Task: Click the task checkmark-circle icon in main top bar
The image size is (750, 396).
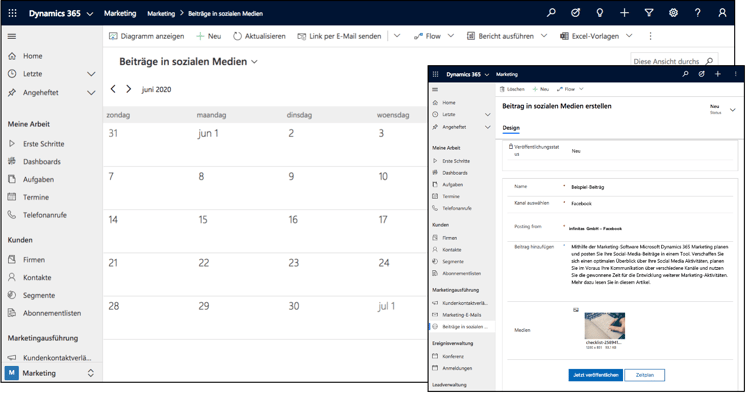Action: (x=575, y=13)
